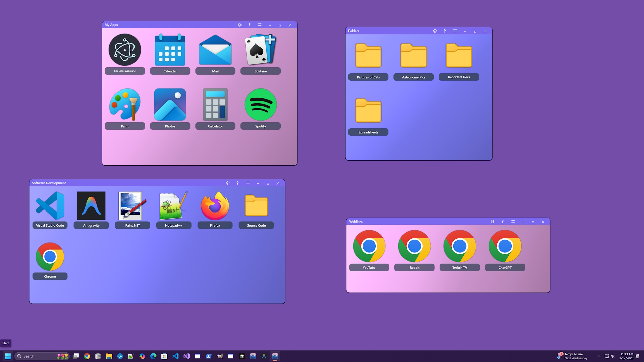Pin the My Apps fence

click(250, 25)
